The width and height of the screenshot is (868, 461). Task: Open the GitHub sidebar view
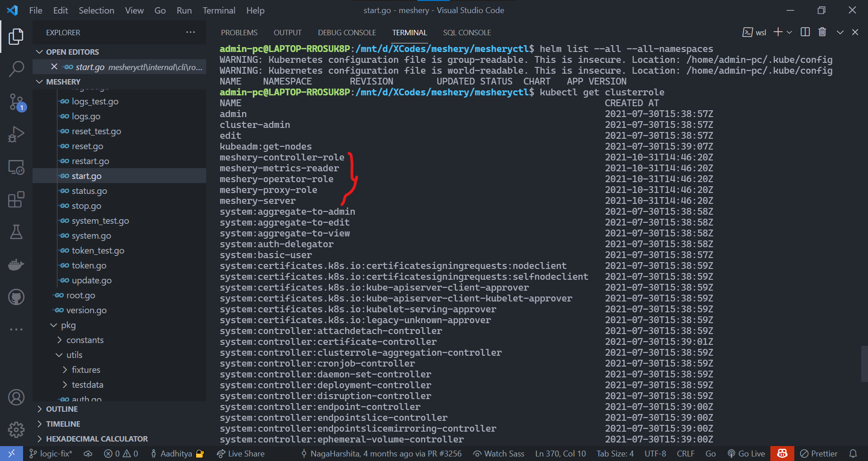tap(16, 297)
